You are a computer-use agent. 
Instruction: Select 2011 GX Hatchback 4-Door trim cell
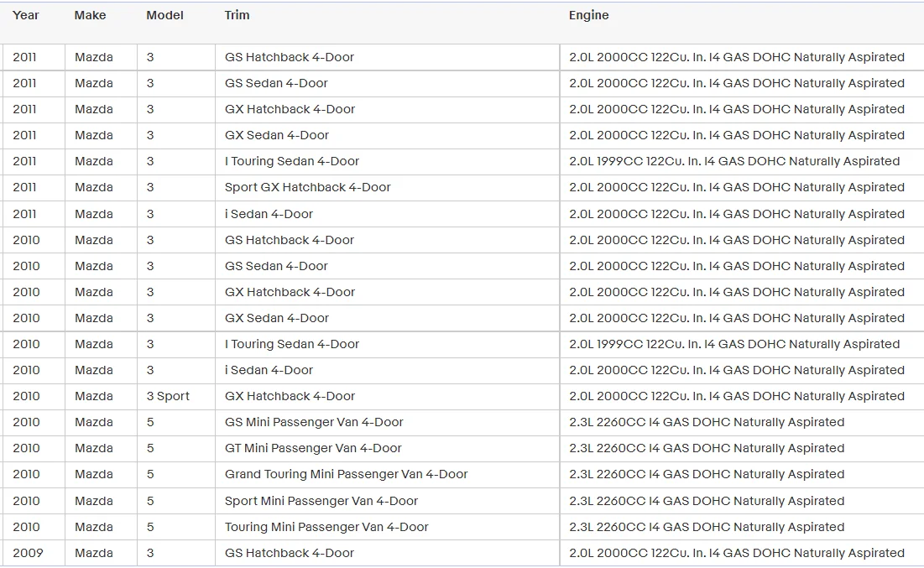(387, 109)
